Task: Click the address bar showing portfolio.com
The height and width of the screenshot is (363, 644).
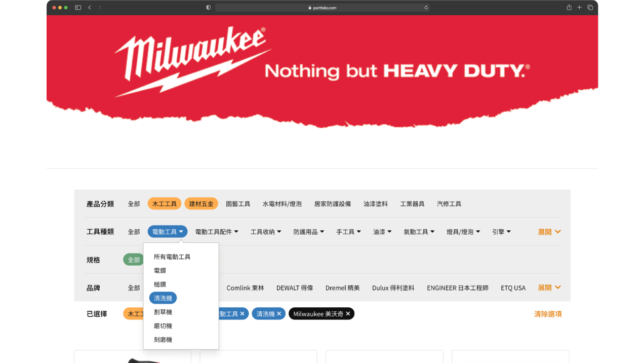Action: (322, 8)
